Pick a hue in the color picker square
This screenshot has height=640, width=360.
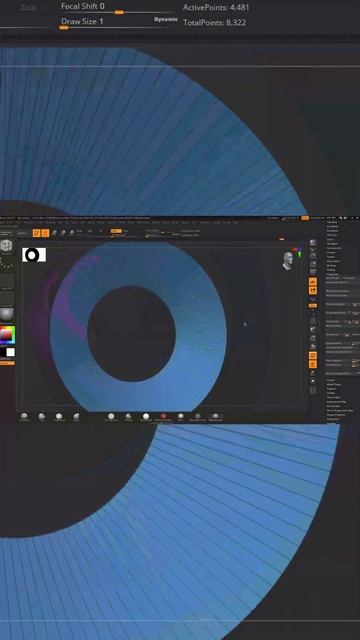pyautogui.click(x=7, y=335)
